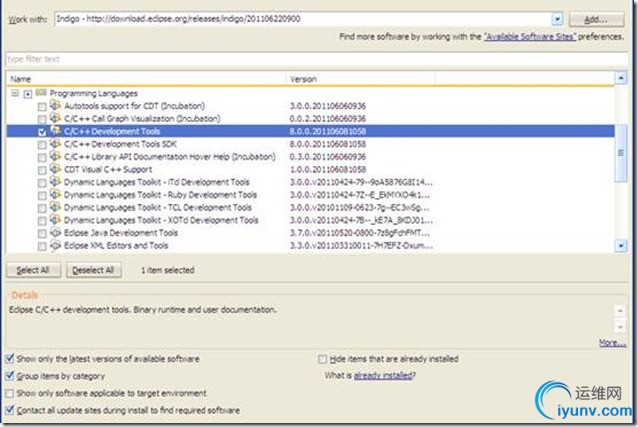Uncheck C/C++ Development Tools checkbox
The image size is (638, 427).
pyautogui.click(x=42, y=132)
